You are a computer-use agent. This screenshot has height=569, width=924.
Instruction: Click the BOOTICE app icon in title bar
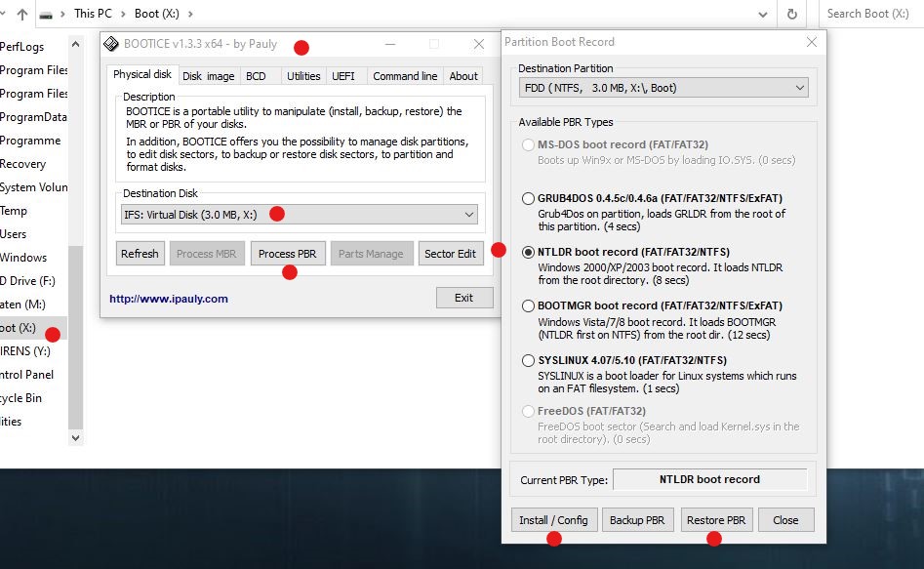[x=111, y=44]
